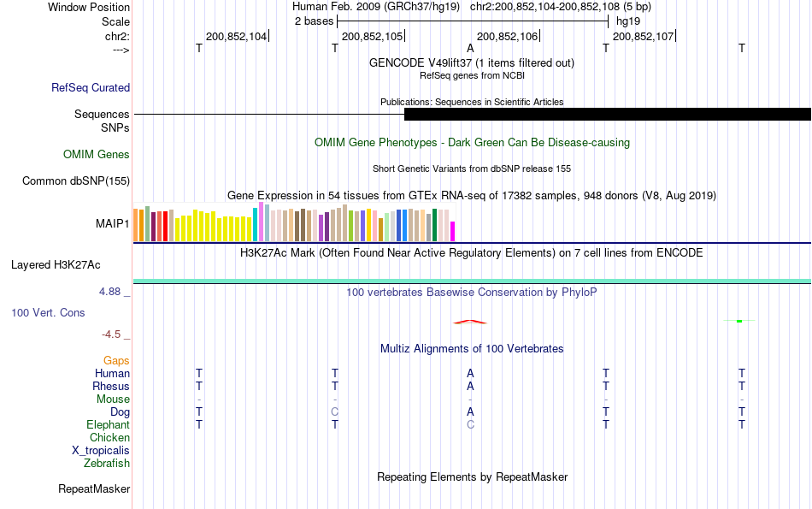Click the Chicken alignment row label
This screenshot has height=509, width=812.
pos(109,437)
